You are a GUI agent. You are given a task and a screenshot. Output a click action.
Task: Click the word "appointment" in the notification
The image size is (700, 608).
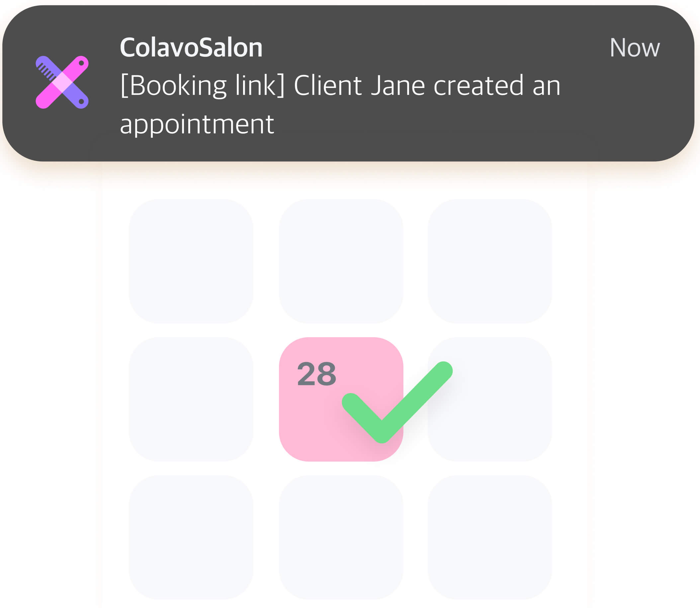[197, 124]
